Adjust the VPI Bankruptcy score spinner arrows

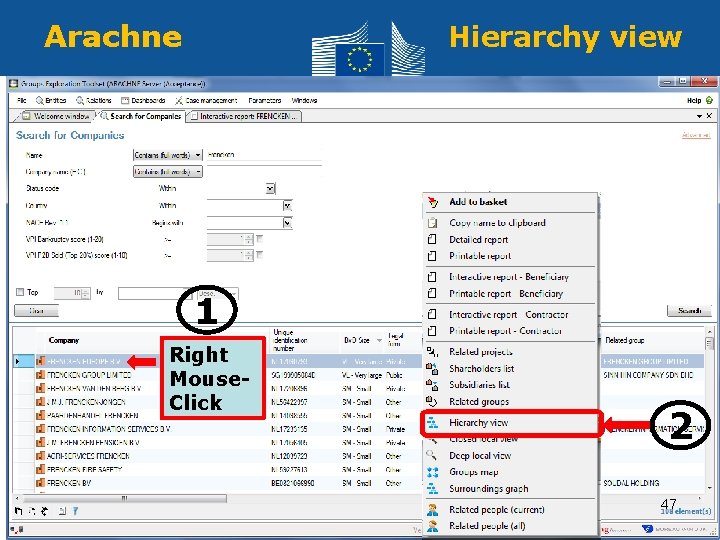[249, 239]
